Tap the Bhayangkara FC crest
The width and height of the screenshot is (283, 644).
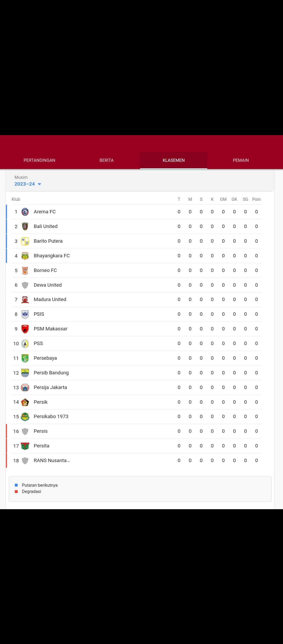coord(25,256)
